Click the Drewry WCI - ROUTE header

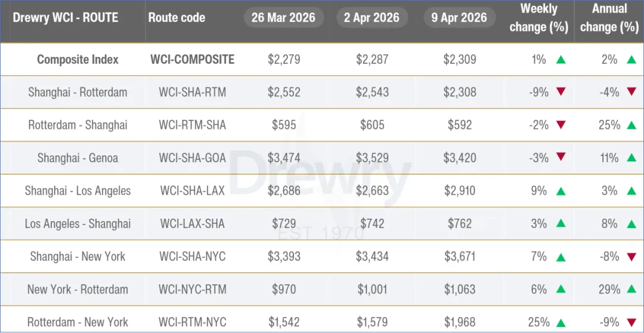point(66,18)
